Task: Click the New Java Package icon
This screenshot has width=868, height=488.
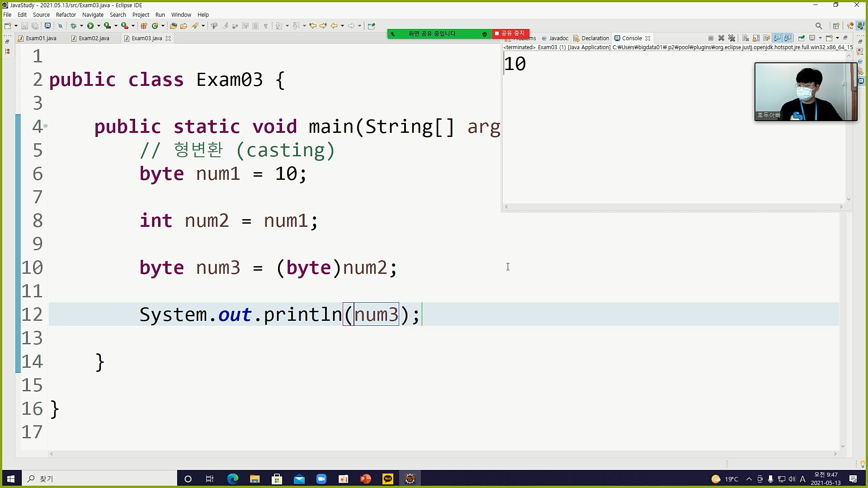Action: tap(144, 26)
